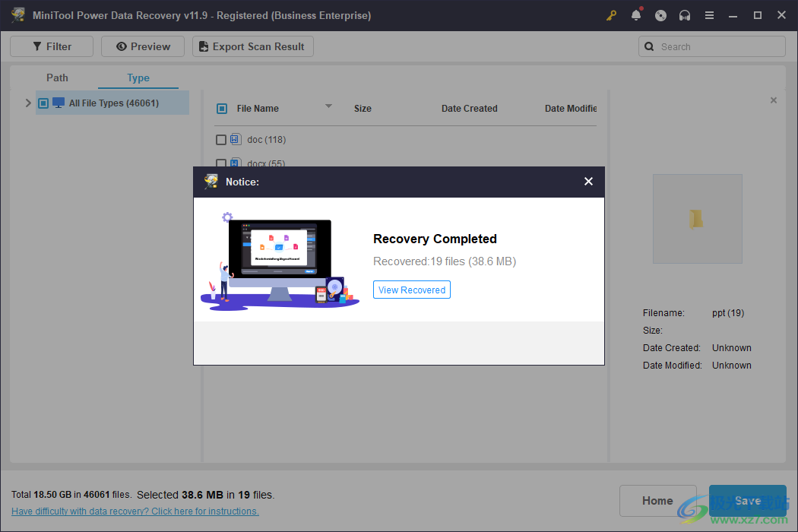Open notifications via the bell icon

pyautogui.click(x=636, y=14)
